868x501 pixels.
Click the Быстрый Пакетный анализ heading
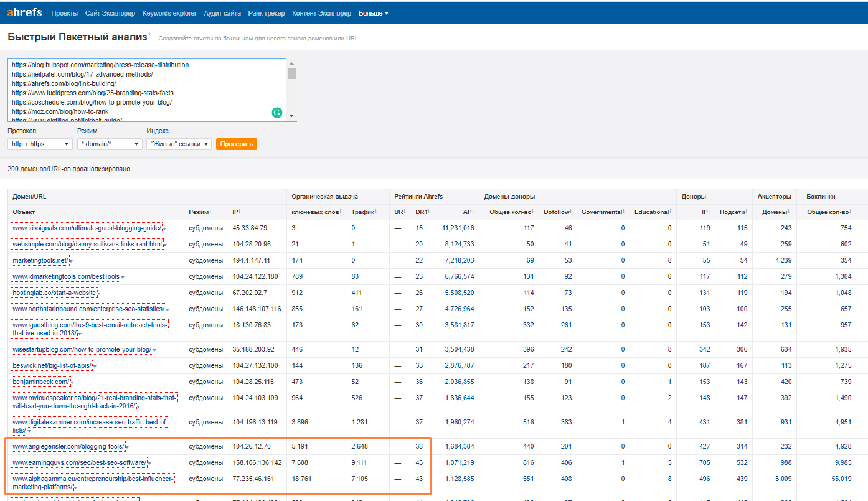(x=78, y=37)
